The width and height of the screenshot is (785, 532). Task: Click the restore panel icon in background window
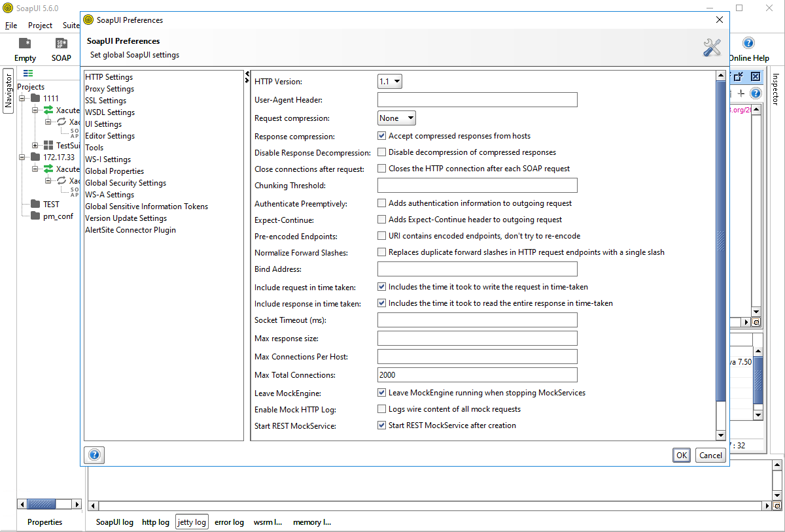[738, 76]
